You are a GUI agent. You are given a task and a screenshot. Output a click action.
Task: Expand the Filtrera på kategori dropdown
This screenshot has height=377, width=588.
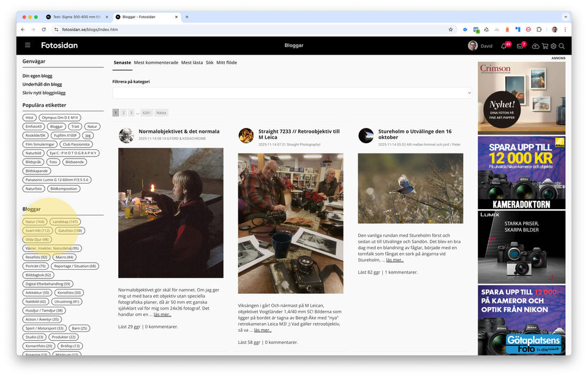coord(292,92)
